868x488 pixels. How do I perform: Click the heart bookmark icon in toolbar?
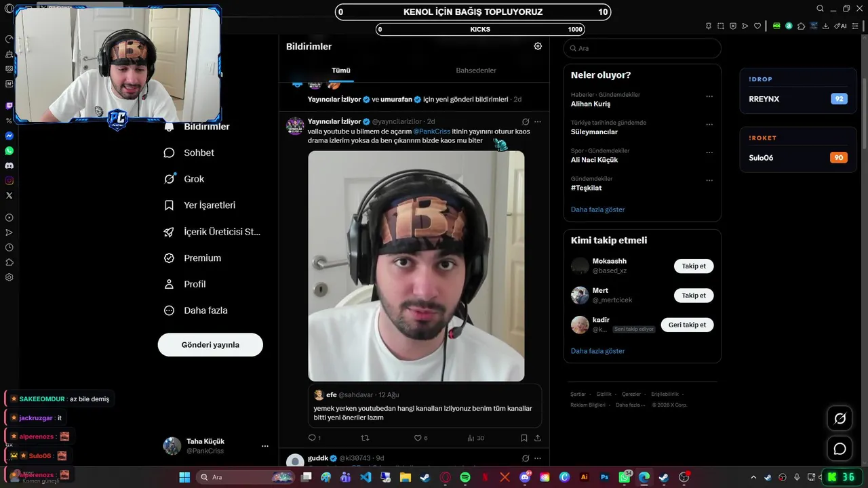(757, 26)
